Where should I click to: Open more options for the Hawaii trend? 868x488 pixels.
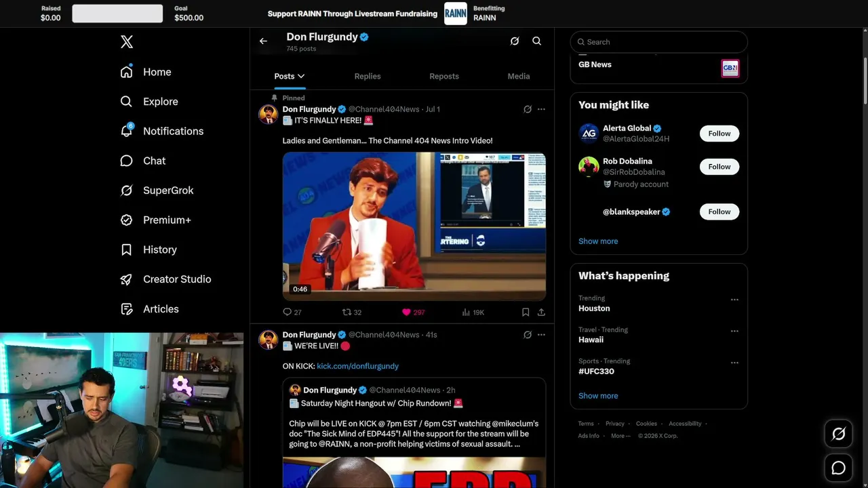pos(734,331)
